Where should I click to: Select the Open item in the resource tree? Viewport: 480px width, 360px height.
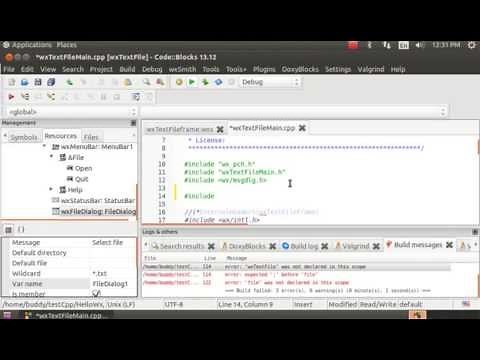[x=83, y=168]
